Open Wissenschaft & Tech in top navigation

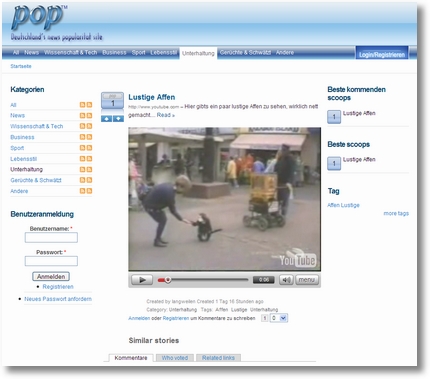tap(71, 52)
